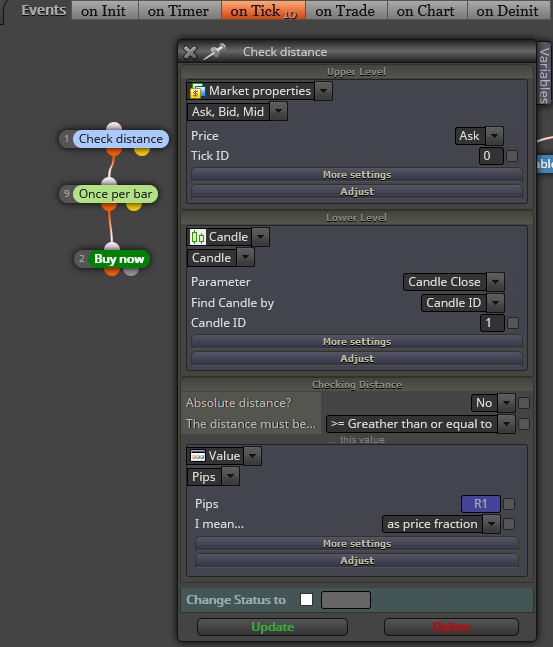The image size is (553, 647).
Task: Toggle the distance must be checkbox
Action: point(524,424)
